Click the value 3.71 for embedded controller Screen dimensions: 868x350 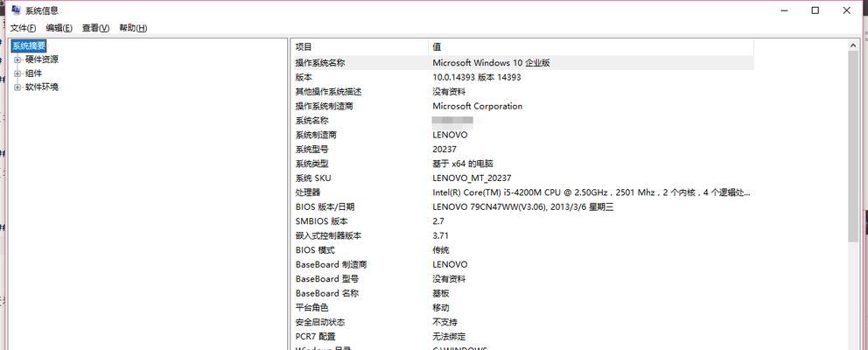pos(441,236)
